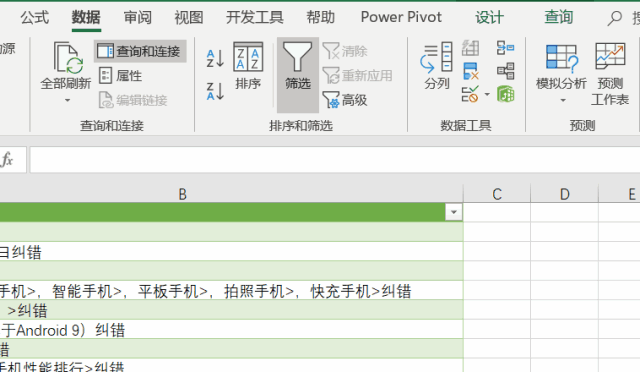Viewport: 640px width, 372px height.
Task: Sort ascending A to Z
Action: pyautogui.click(x=216, y=58)
